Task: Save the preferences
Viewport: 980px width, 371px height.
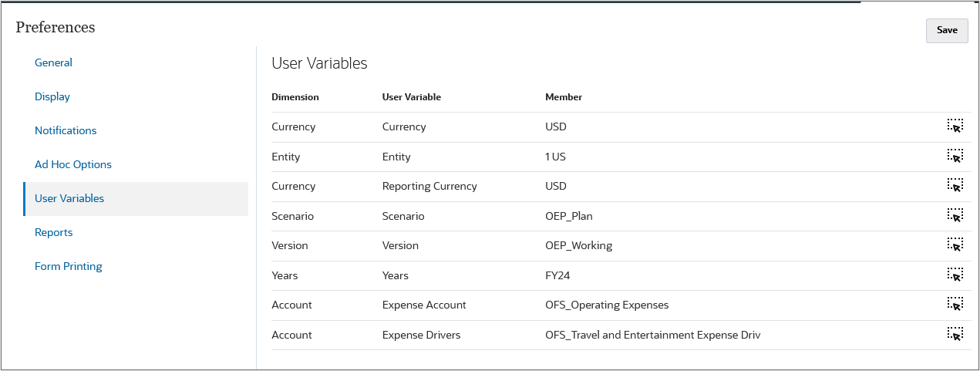Action: click(x=947, y=30)
